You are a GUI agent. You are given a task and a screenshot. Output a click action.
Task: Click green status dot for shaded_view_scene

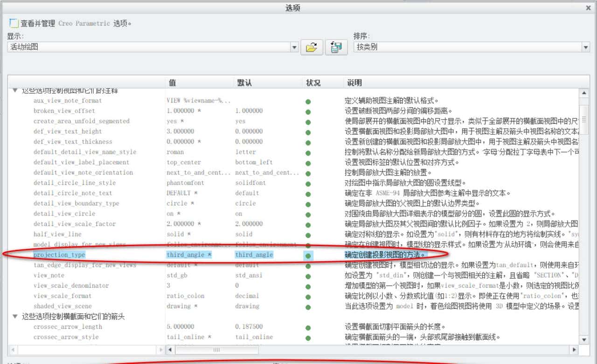point(308,306)
